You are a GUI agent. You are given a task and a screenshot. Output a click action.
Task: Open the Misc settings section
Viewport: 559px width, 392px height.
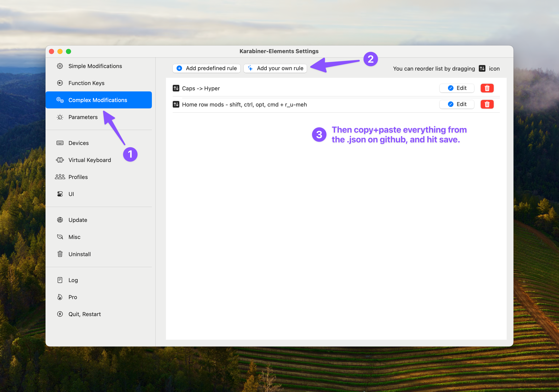tap(74, 237)
